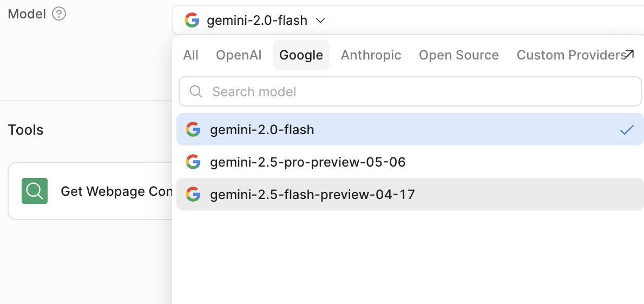Image resolution: width=644 pixels, height=304 pixels.
Task: Click Google logo beside gemini-2.5-flash-preview-04-17
Action: click(193, 194)
